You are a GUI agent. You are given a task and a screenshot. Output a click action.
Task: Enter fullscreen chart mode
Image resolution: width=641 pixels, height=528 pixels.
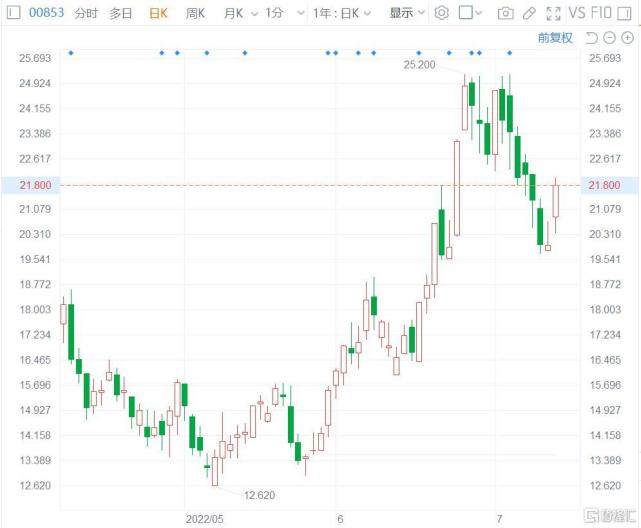(x=554, y=13)
